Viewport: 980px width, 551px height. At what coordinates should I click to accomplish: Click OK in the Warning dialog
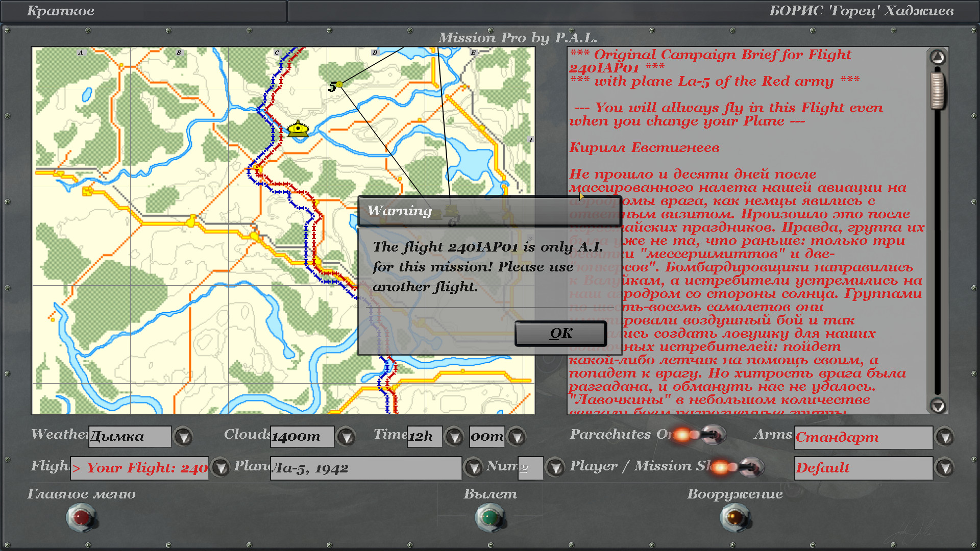pyautogui.click(x=560, y=334)
